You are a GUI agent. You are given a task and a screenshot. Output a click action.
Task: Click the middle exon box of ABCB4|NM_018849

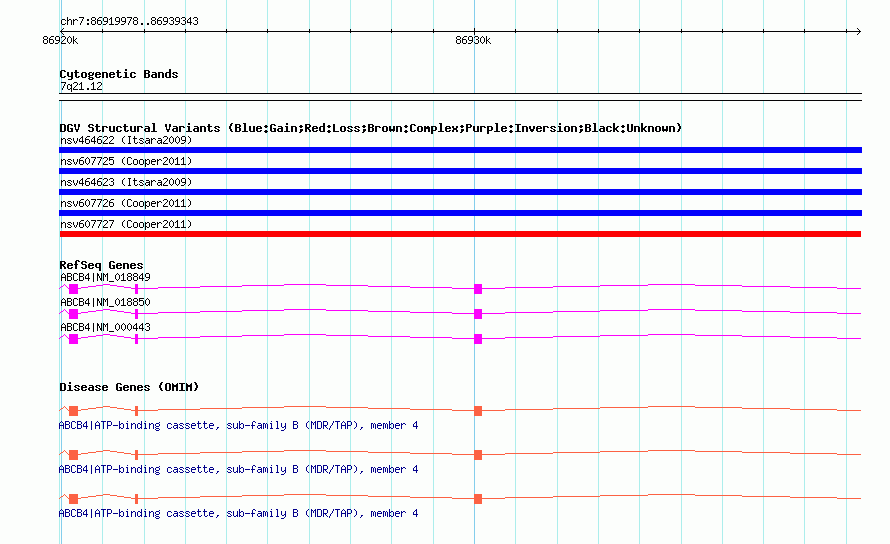click(x=478, y=289)
